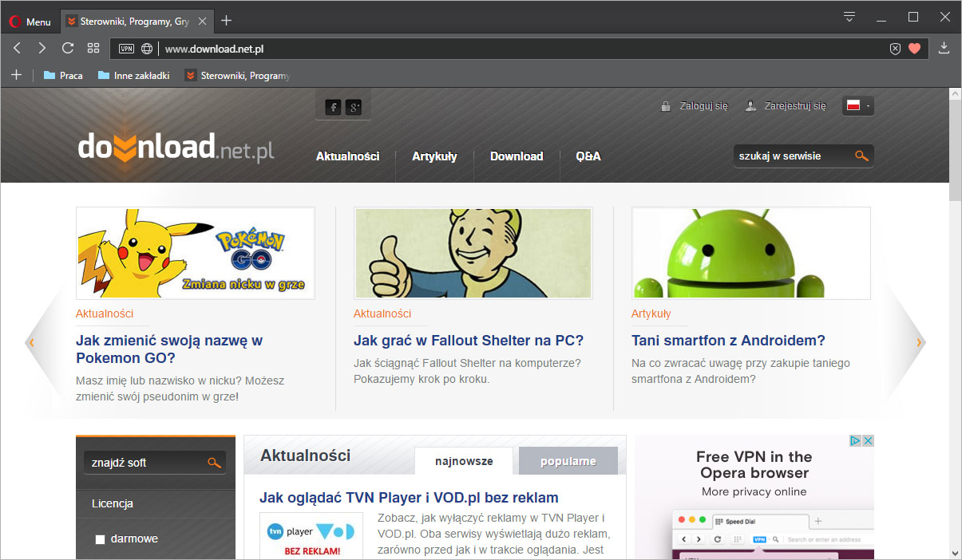Image resolution: width=962 pixels, height=560 pixels.
Task: Click the Artykuły category above Android article
Action: coord(651,314)
